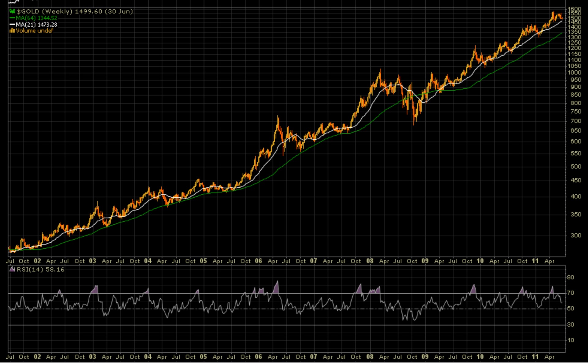Click the RSI(14) 58.16 label

[40, 270]
